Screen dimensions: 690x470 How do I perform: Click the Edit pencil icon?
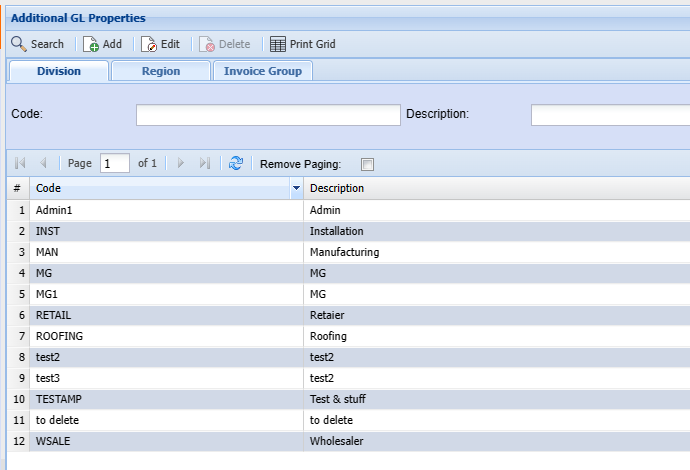click(149, 44)
